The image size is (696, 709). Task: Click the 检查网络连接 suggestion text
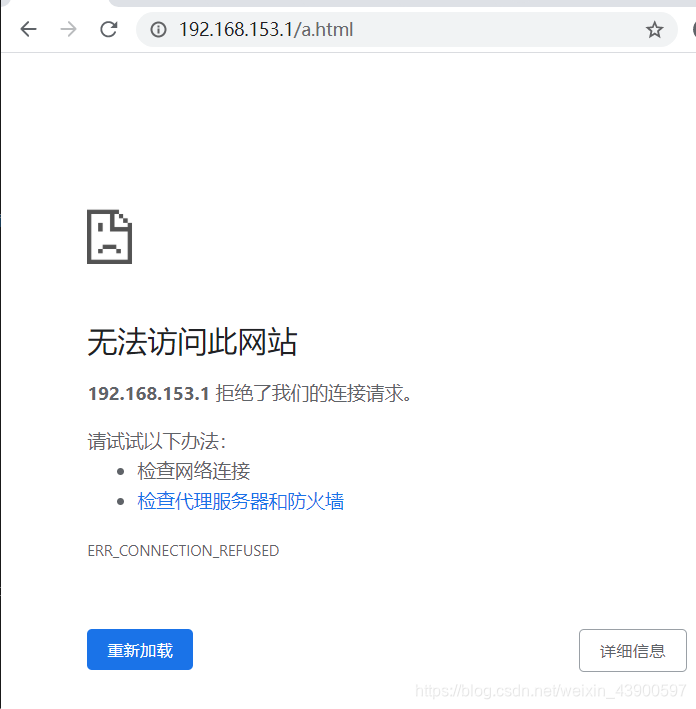(194, 471)
